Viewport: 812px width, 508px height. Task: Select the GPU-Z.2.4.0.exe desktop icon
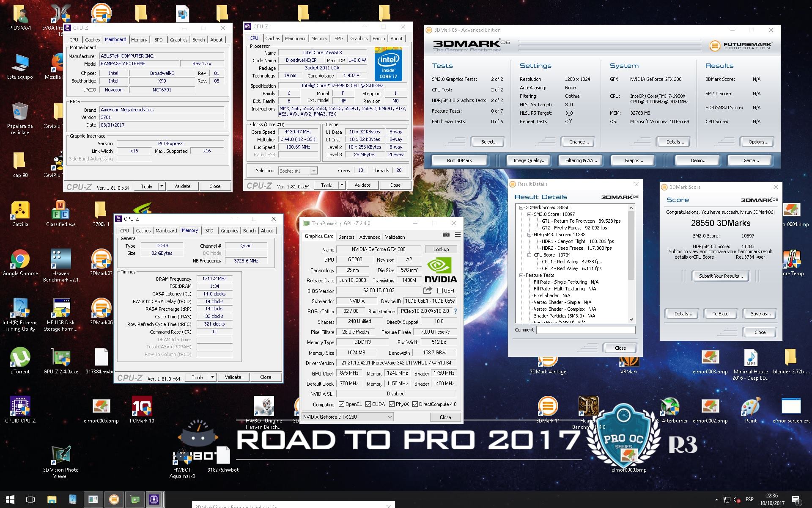[60, 361]
